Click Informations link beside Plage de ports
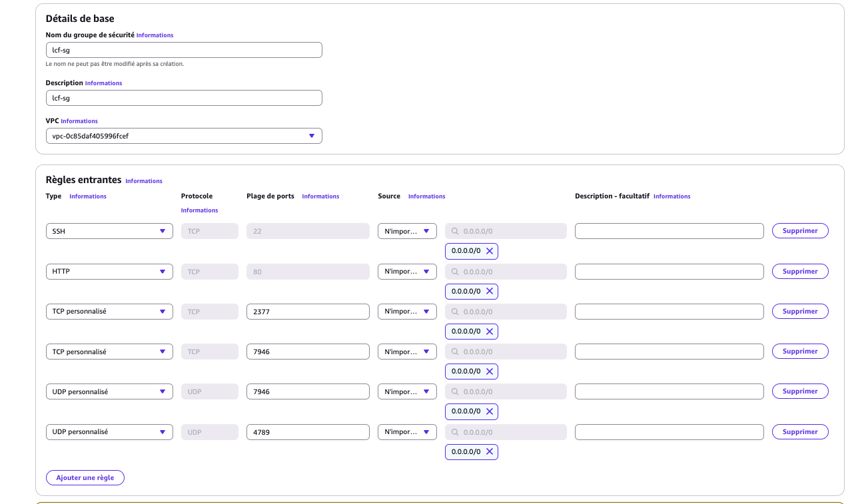 (320, 196)
